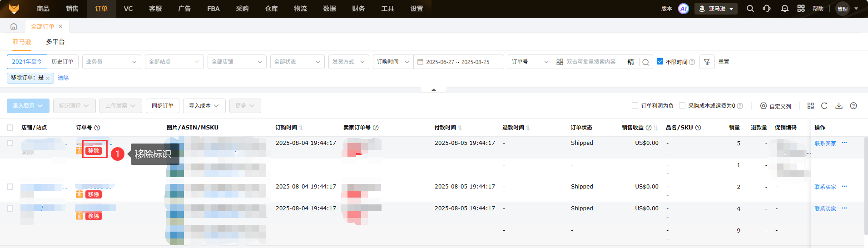Viewport: 868px width, 248px height.
Task: Go to the home icon tab
Action: point(14,26)
